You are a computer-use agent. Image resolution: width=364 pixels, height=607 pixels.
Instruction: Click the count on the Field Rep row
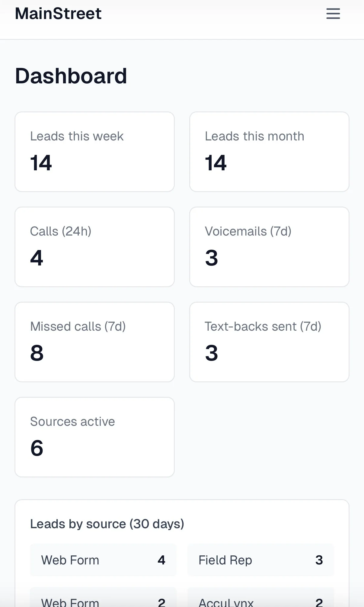pos(319,560)
